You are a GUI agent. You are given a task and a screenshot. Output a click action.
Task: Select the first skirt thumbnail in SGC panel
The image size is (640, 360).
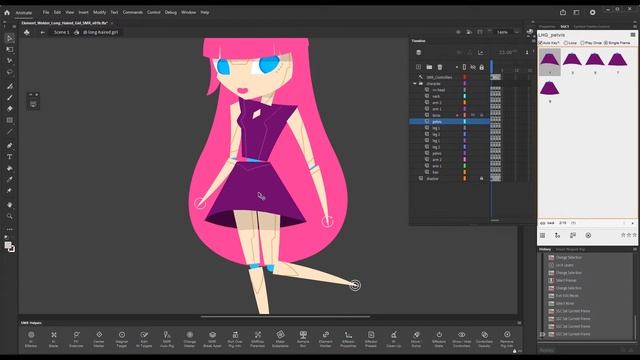click(549, 61)
